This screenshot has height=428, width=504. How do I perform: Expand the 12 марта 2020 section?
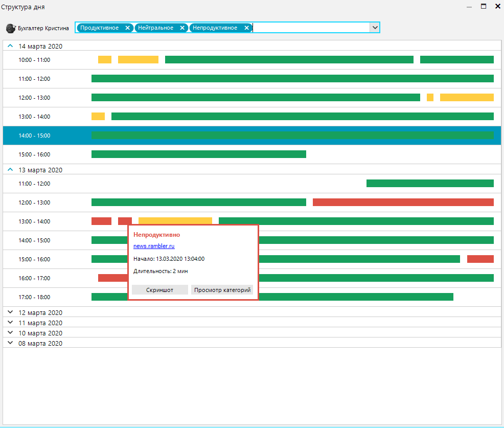coord(10,312)
